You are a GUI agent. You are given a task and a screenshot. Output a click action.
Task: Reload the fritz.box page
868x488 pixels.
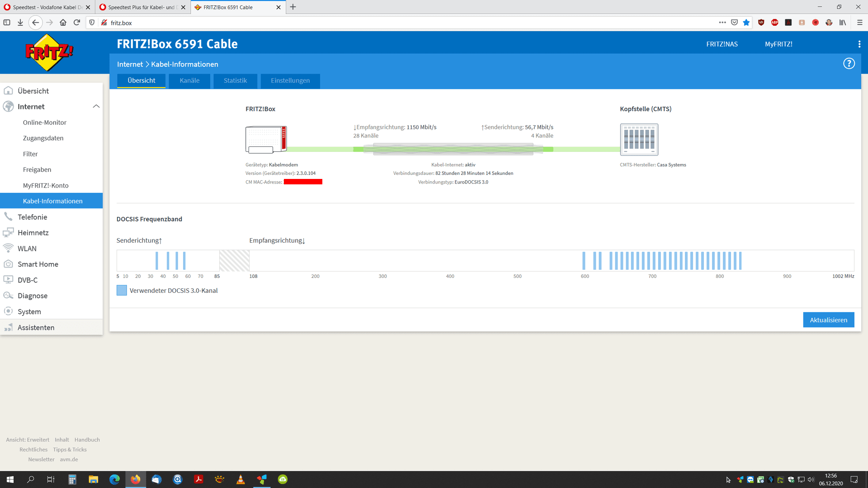[x=77, y=23]
